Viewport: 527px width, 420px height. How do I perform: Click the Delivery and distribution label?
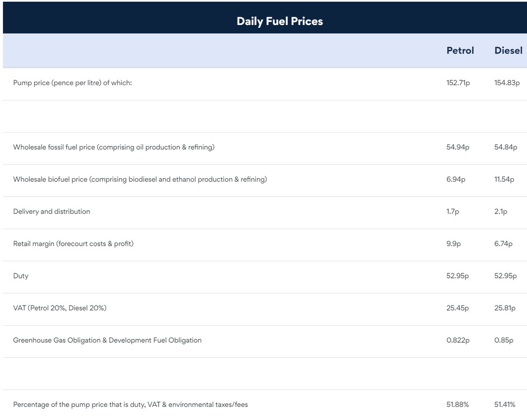51,212
